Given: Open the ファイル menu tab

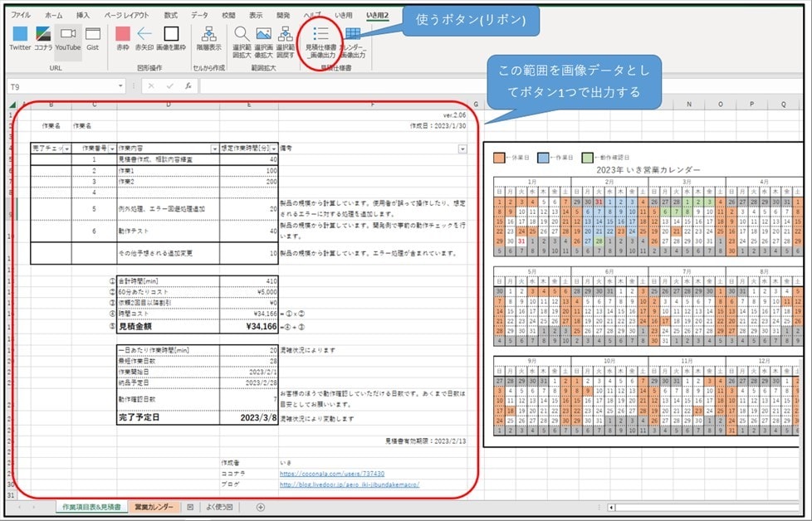Looking at the screenshot, I should click(x=21, y=16).
